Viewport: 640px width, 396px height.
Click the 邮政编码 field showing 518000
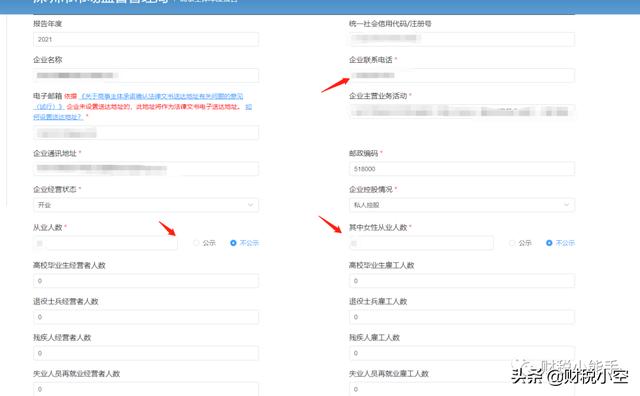(x=462, y=169)
